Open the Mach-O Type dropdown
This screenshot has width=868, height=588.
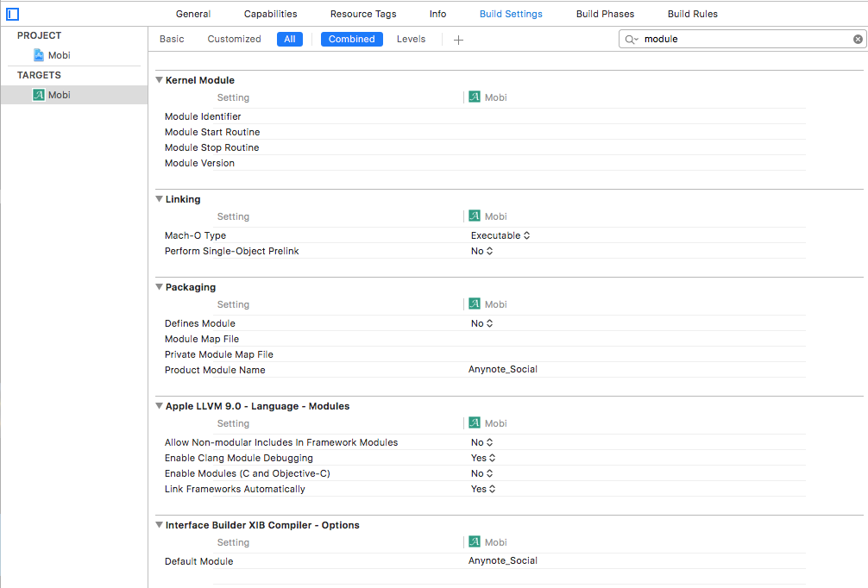click(x=500, y=235)
